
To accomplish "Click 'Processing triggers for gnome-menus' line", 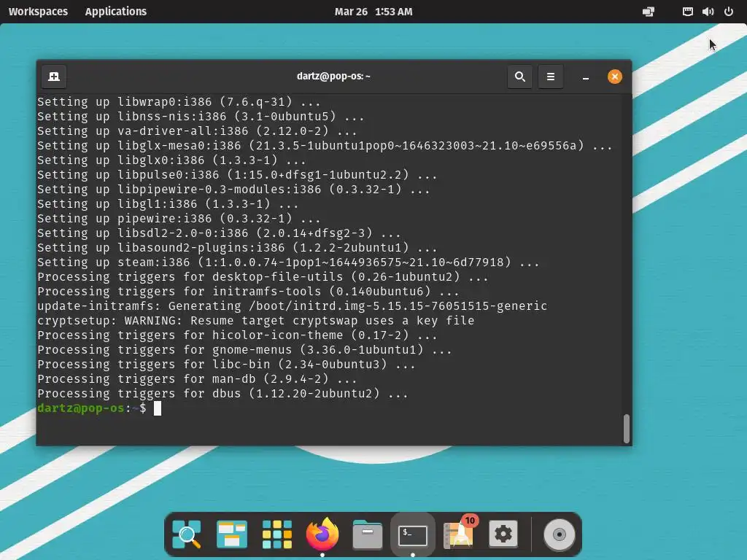I will (244, 350).
